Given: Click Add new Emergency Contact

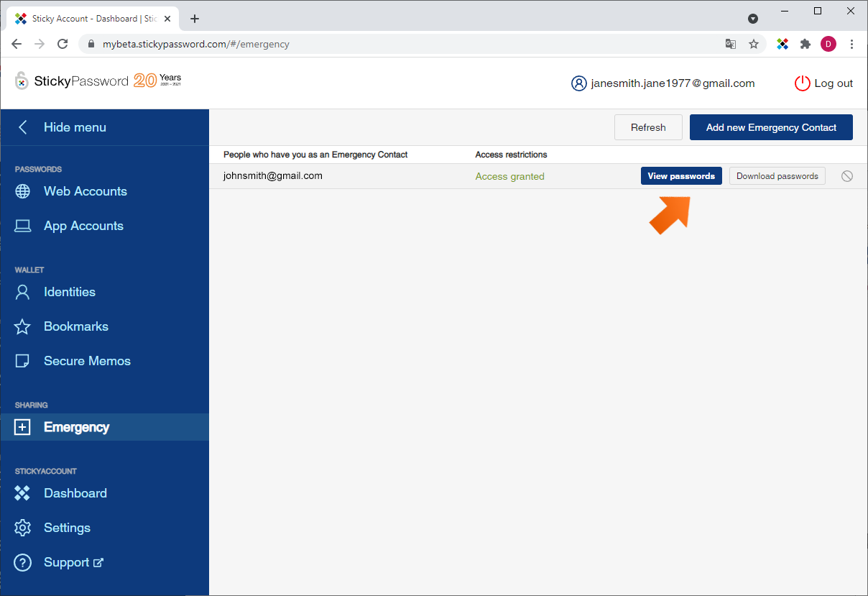Looking at the screenshot, I should tap(771, 127).
